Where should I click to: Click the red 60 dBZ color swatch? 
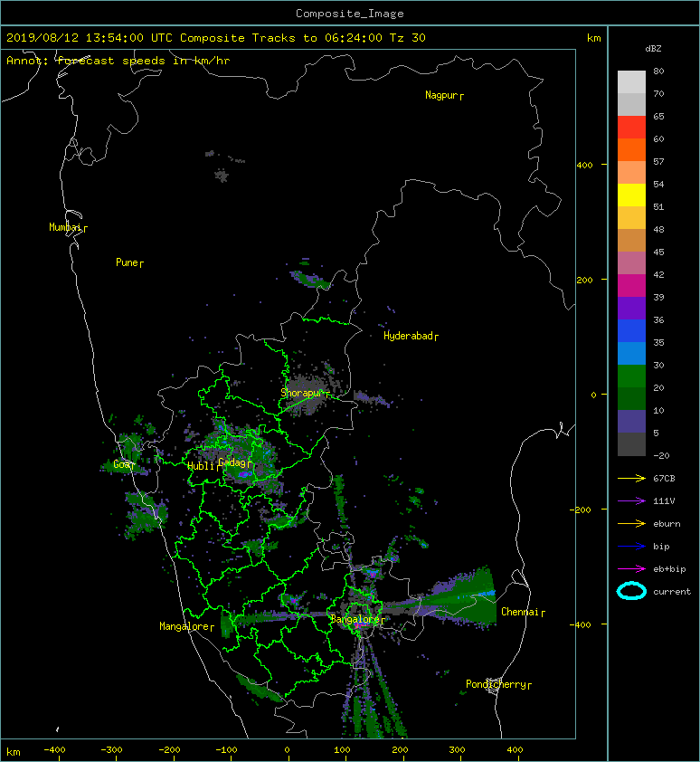pyautogui.click(x=631, y=127)
